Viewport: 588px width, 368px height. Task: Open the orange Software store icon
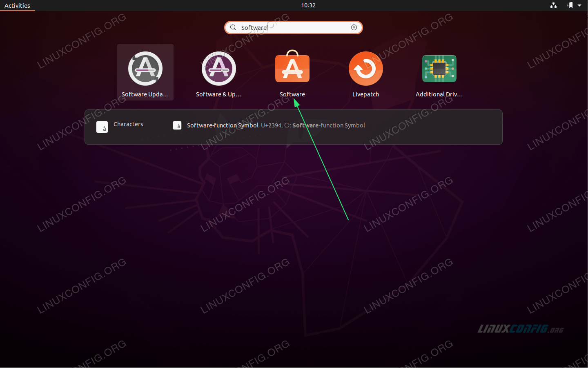coord(292,67)
